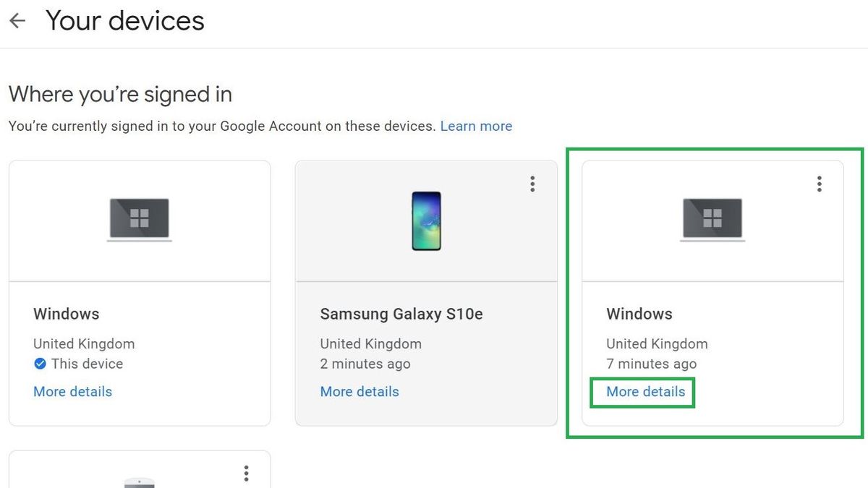Click the Your devices page heading
This screenshot has width=868, height=488.
[x=124, y=20]
